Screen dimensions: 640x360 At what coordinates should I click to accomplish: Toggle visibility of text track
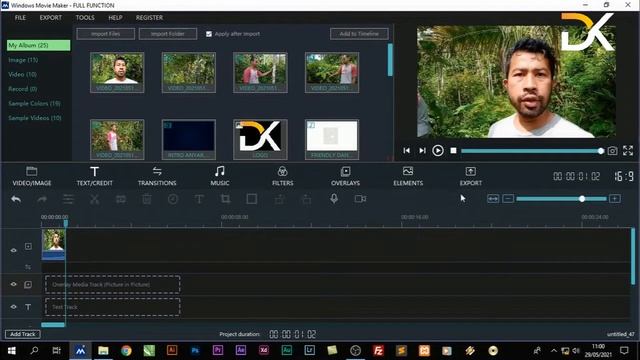(13, 307)
